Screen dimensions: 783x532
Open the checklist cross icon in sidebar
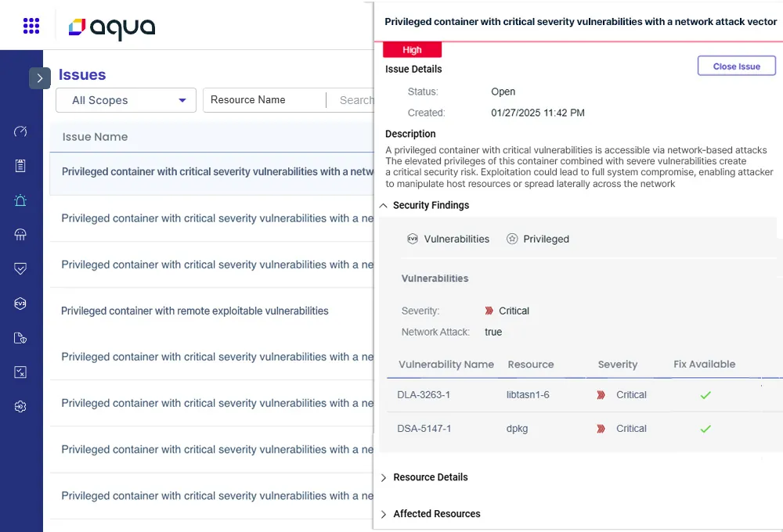pos(20,372)
